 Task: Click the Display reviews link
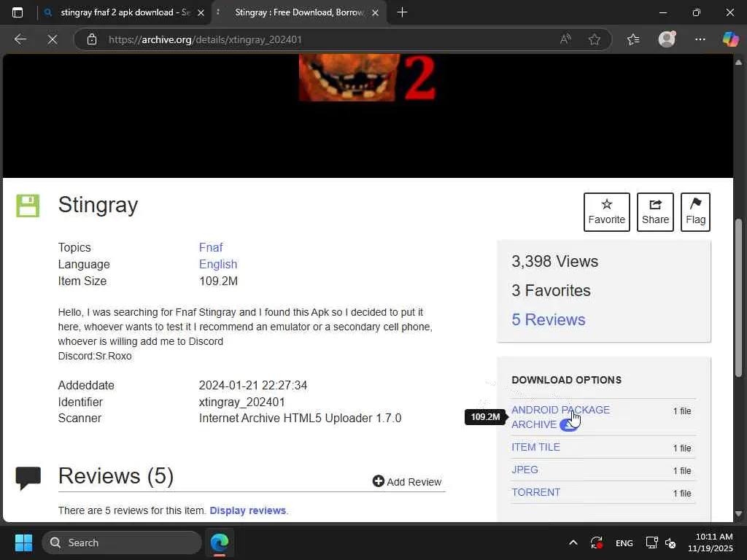pos(248,510)
